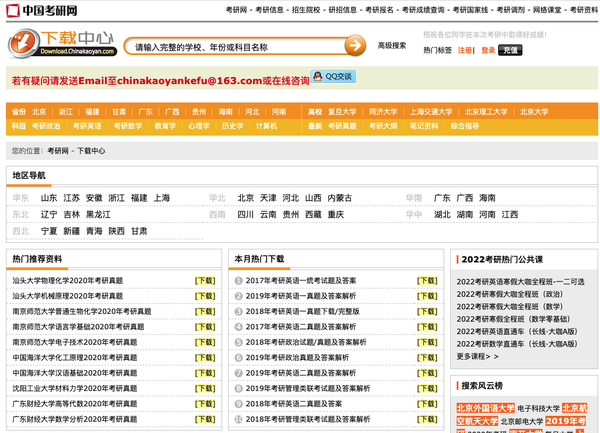This screenshot has height=433, width=600.
Task: Select 山东 under 华东 region navigation
Action: click(x=49, y=198)
